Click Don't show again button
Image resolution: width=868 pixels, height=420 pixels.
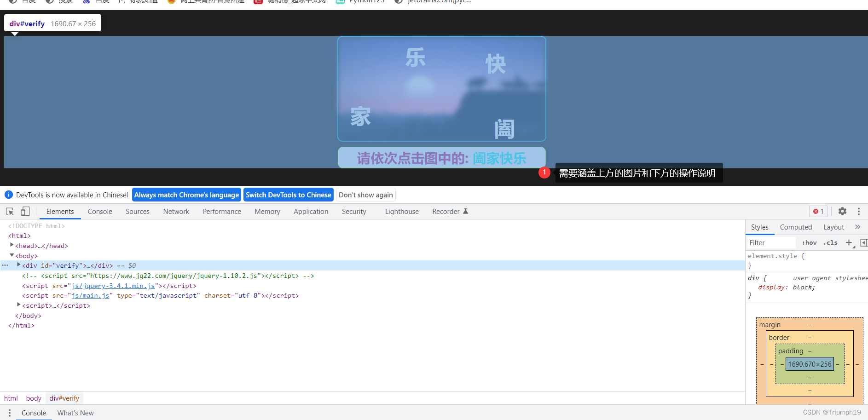point(366,195)
